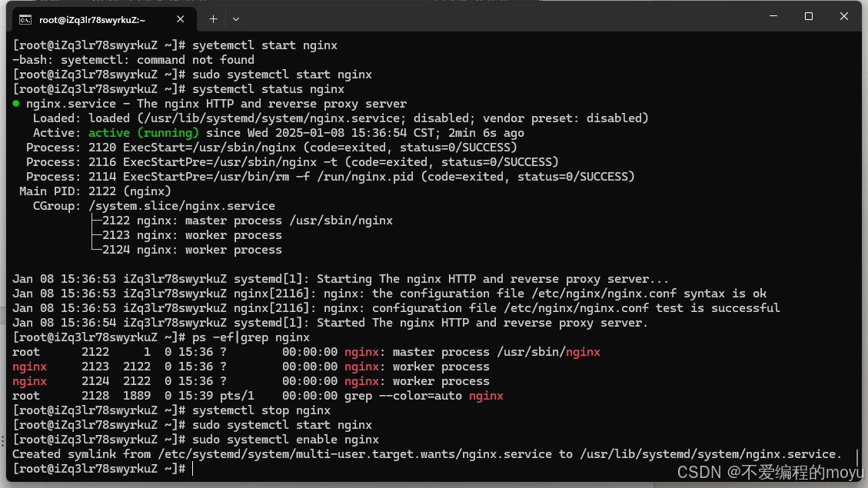
Task: Click the red nginx word in grep output
Action: pyautogui.click(x=486, y=395)
